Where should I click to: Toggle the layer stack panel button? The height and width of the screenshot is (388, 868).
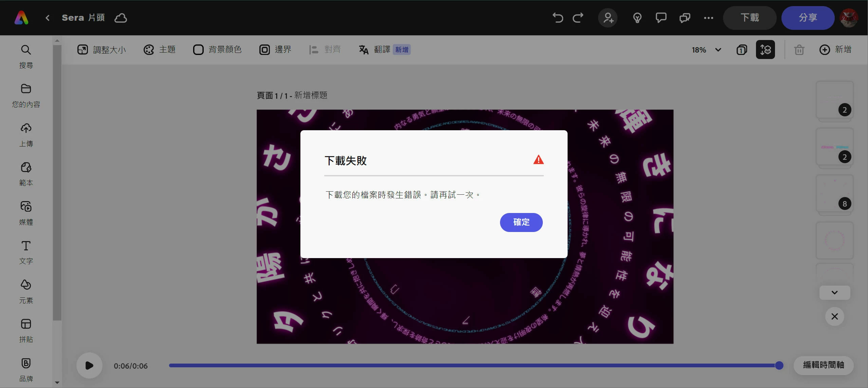click(x=765, y=50)
